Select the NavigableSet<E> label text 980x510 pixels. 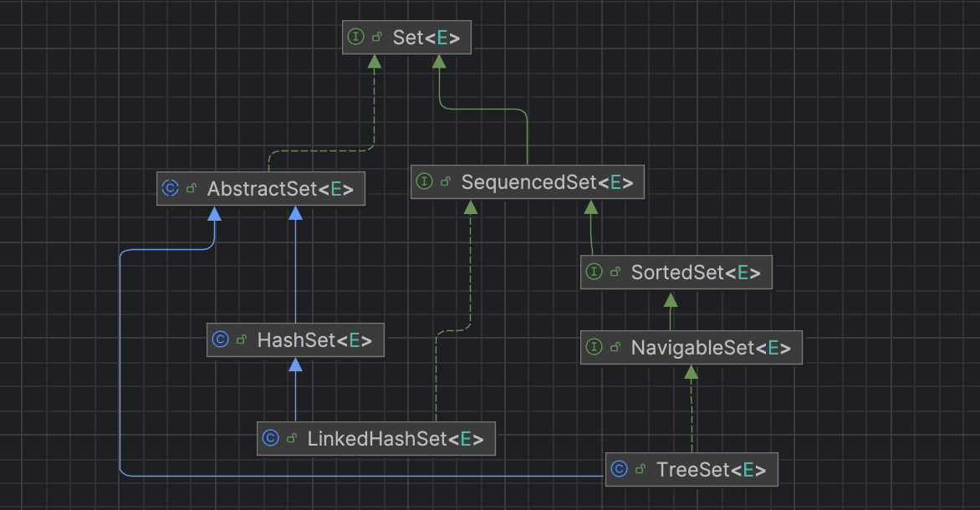[x=711, y=348]
